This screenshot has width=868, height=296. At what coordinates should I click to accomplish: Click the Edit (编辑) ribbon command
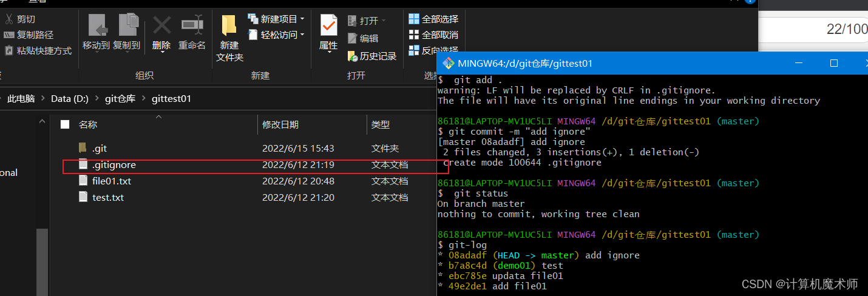pyautogui.click(x=363, y=38)
